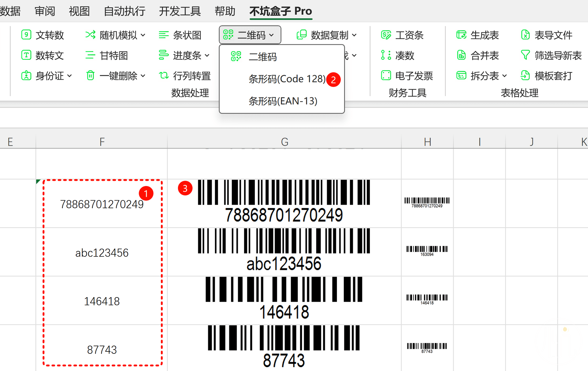Click the 一键删除 trash icon
The height and width of the screenshot is (371, 588).
(x=90, y=75)
